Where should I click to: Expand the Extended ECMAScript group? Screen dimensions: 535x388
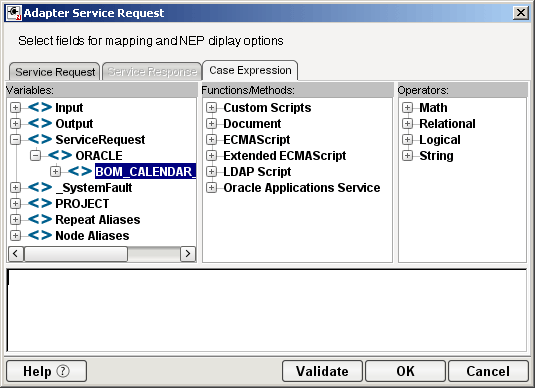212,155
